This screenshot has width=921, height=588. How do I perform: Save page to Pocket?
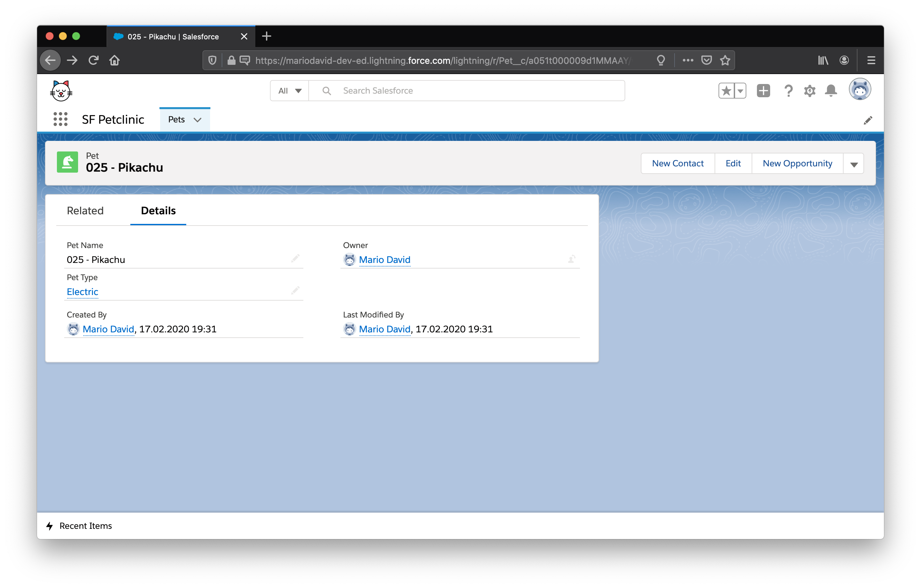click(x=706, y=60)
